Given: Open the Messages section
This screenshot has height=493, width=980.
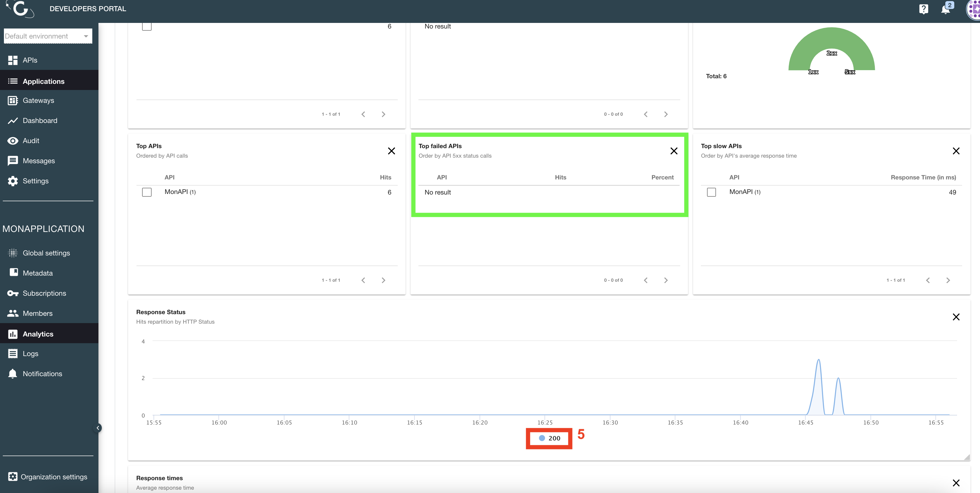Looking at the screenshot, I should coord(38,160).
